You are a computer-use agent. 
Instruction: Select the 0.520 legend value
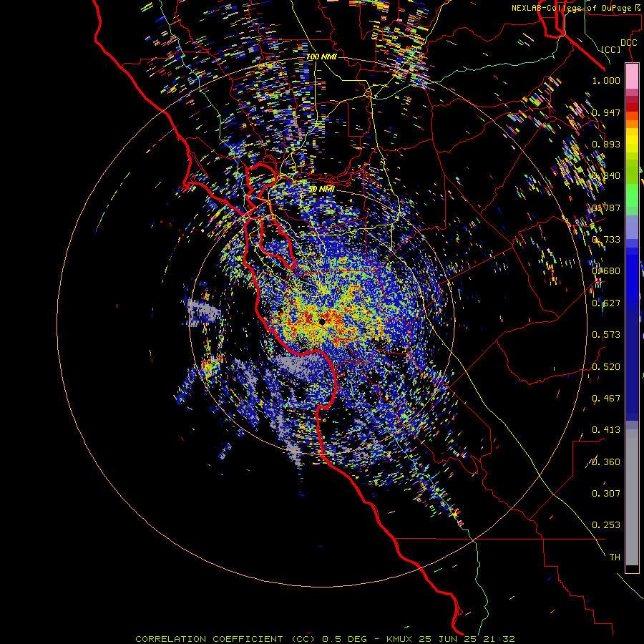(606, 366)
